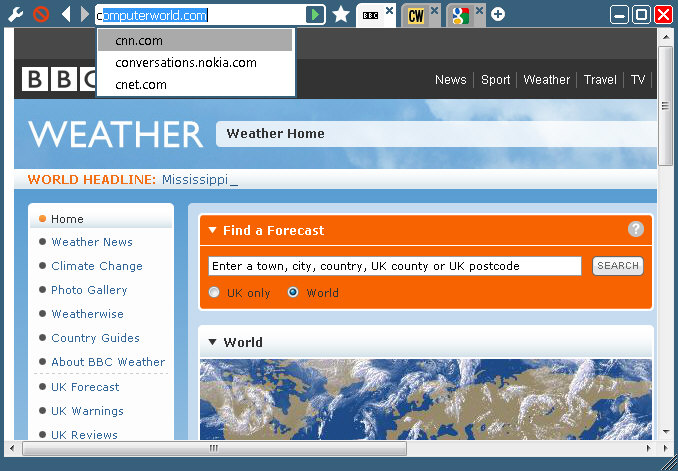Click inside the address bar
The image size is (678, 471).
(x=201, y=15)
